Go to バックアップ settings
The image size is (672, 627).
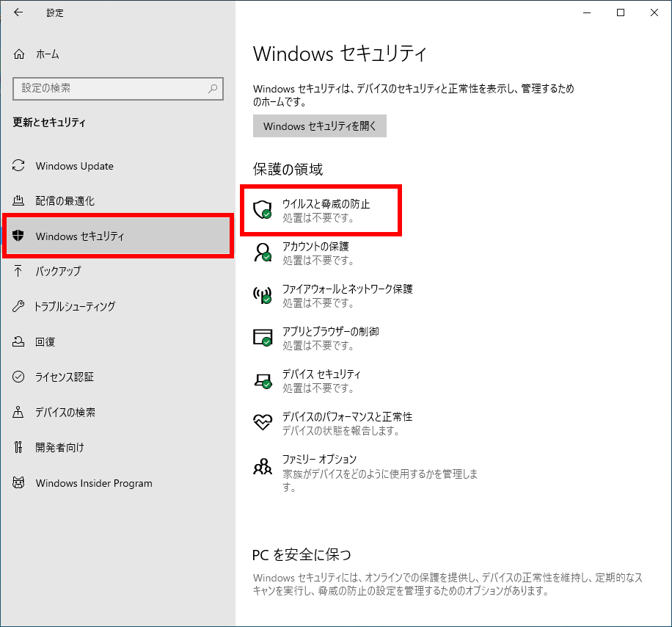coord(118,271)
